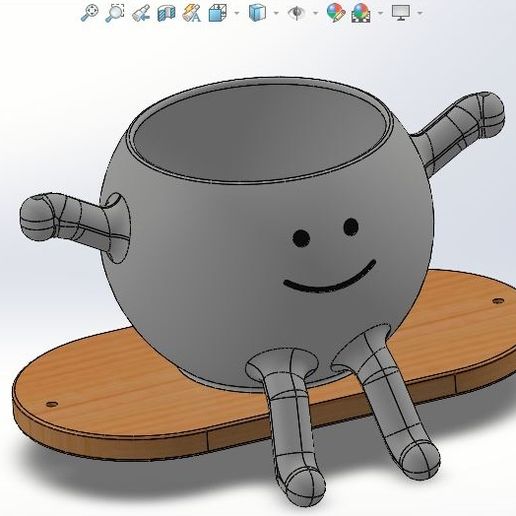Image resolution: width=516 pixels, height=516 pixels.
Task: Click the View Orientation cube icon
Action: pyautogui.click(x=218, y=13)
